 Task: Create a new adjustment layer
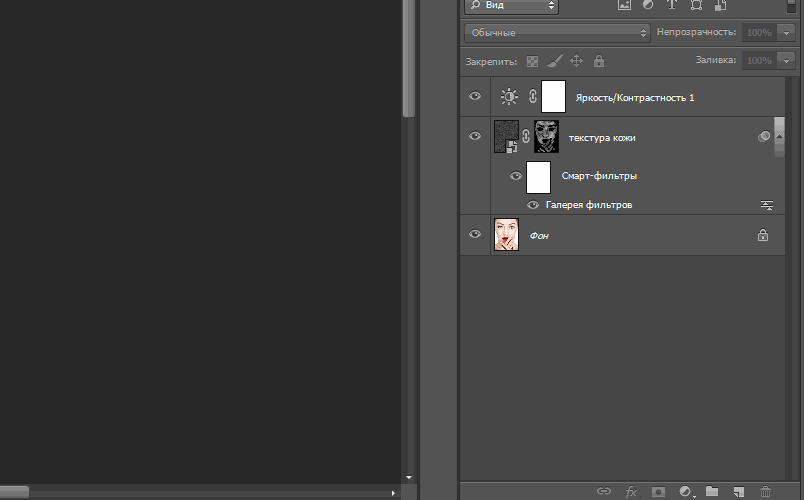pyautogui.click(x=686, y=492)
